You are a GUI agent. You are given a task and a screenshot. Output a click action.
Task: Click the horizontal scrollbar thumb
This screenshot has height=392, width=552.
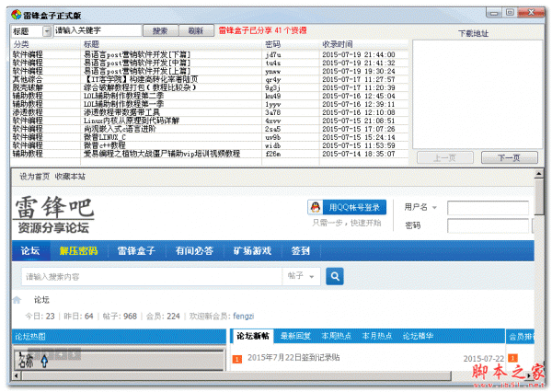click(x=236, y=375)
